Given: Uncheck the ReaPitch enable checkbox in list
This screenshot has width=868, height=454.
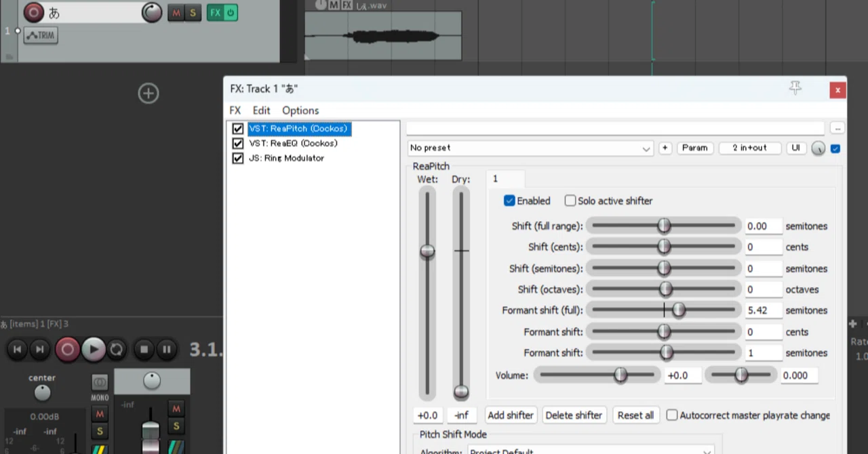Looking at the screenshot, I should pos(237,128).
